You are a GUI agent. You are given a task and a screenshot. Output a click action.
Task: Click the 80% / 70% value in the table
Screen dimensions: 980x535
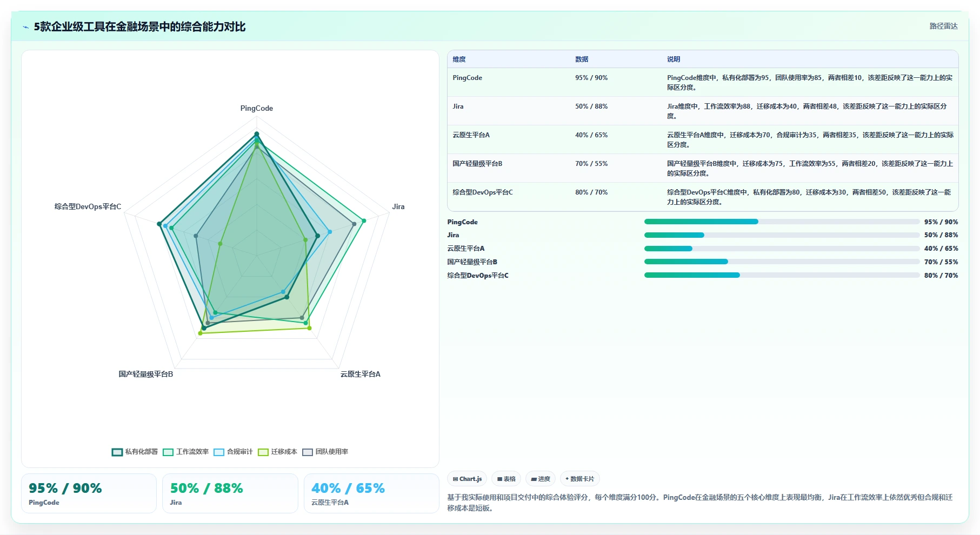591,192
